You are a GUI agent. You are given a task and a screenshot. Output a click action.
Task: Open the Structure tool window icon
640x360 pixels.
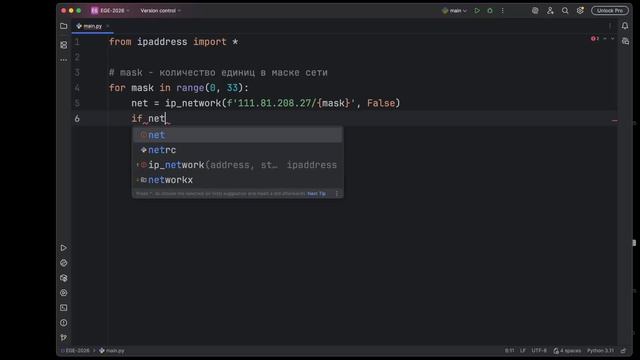pyautogui.click(x=64, y=45)
